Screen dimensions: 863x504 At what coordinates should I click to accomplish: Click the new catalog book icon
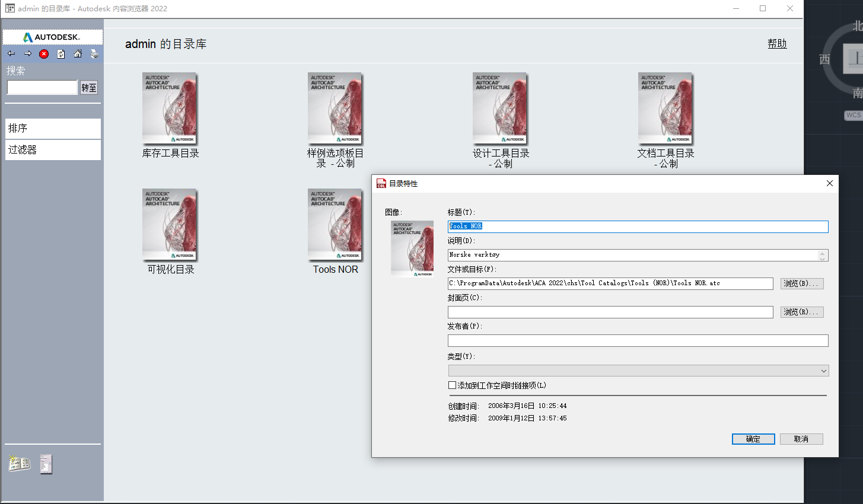pos(20,463)
